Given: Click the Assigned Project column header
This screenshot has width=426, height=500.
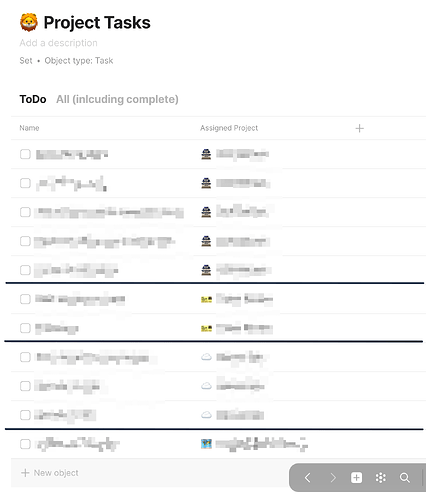Looking at the screenshot, I should pyautogui.click(x=229, y=128).
